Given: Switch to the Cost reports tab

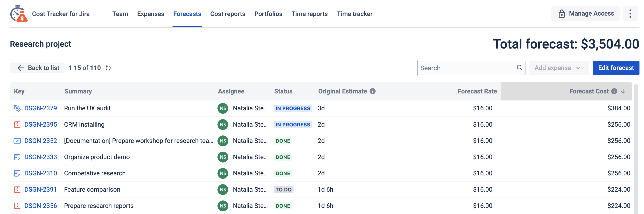Looking at the screenshot, I should 228,14.
